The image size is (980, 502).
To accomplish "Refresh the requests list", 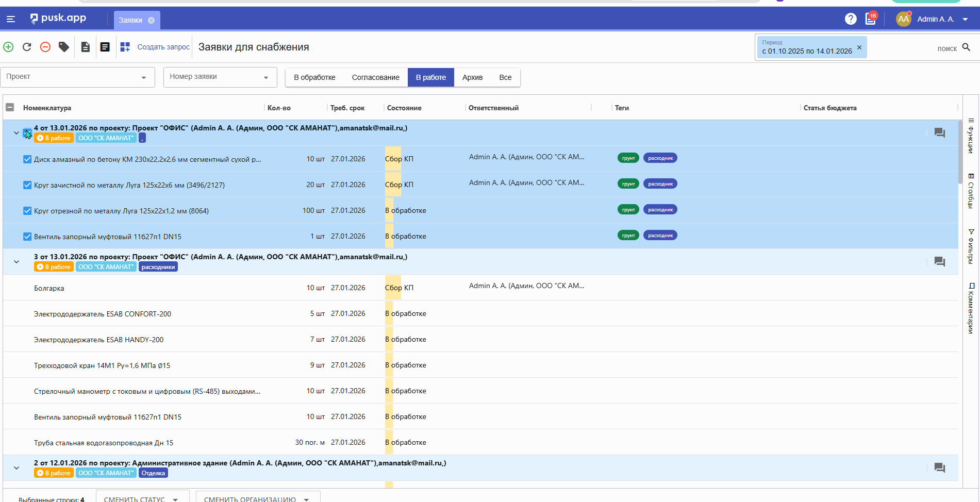I will point(27,47).
